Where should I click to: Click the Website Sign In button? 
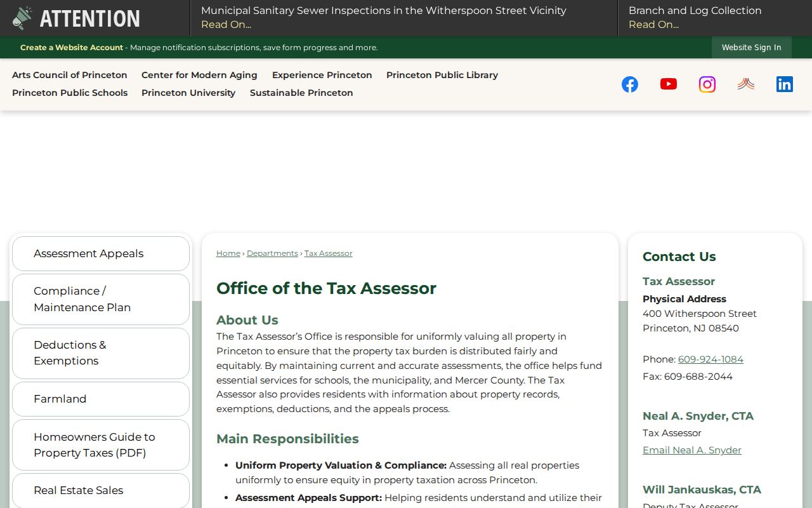752,48
